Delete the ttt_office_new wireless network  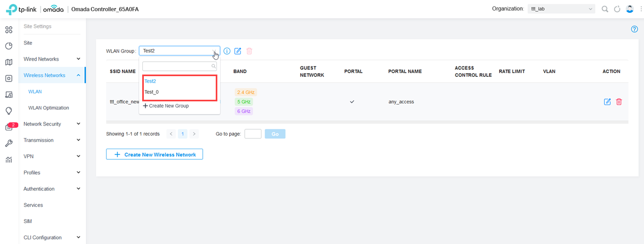619,102
